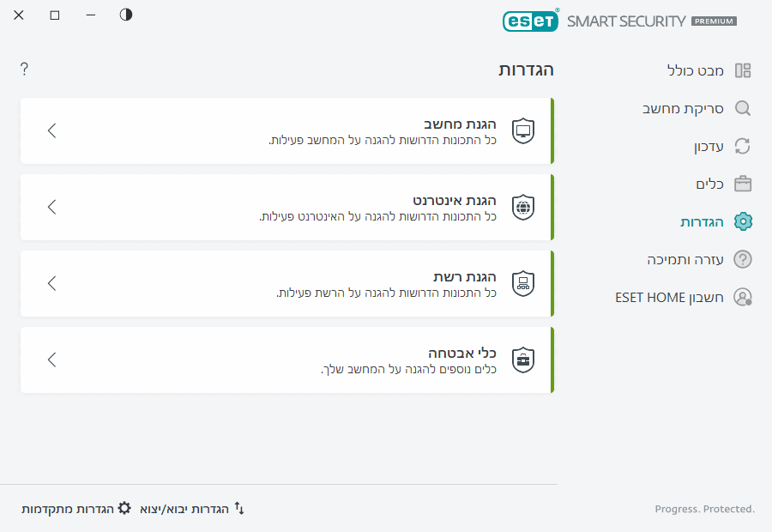The width and height of the screenshot is (772, 532).
Task: Expand the Security tools (כלי אבטחה) chevron
Action: click(x=52, y=360)
